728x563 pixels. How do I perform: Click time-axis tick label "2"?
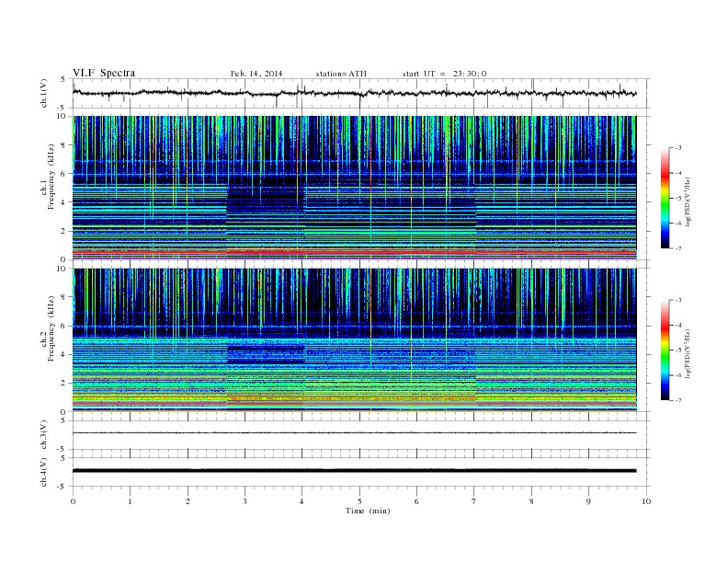point(188,501)
